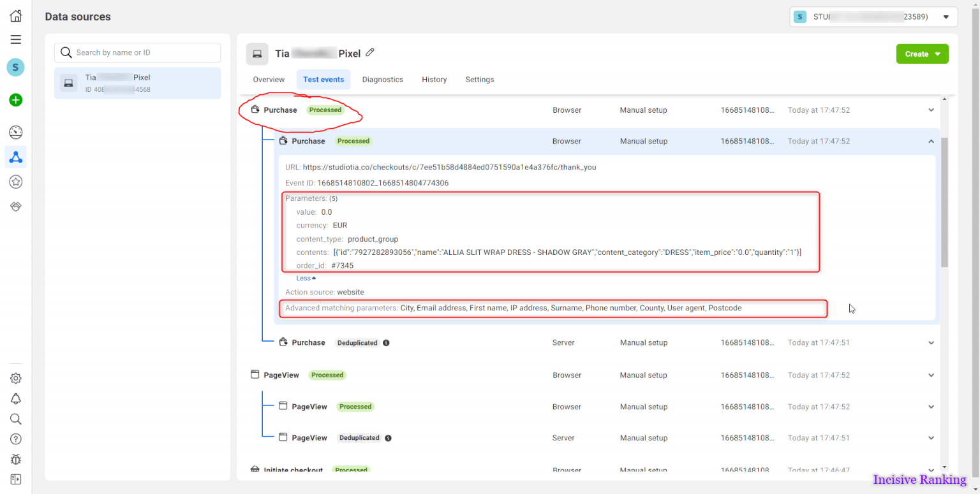Click the pencil icon to rename pixel
The height and width of the screenshot is (494, 980).
pyautogui.click(x=370, y=53)
